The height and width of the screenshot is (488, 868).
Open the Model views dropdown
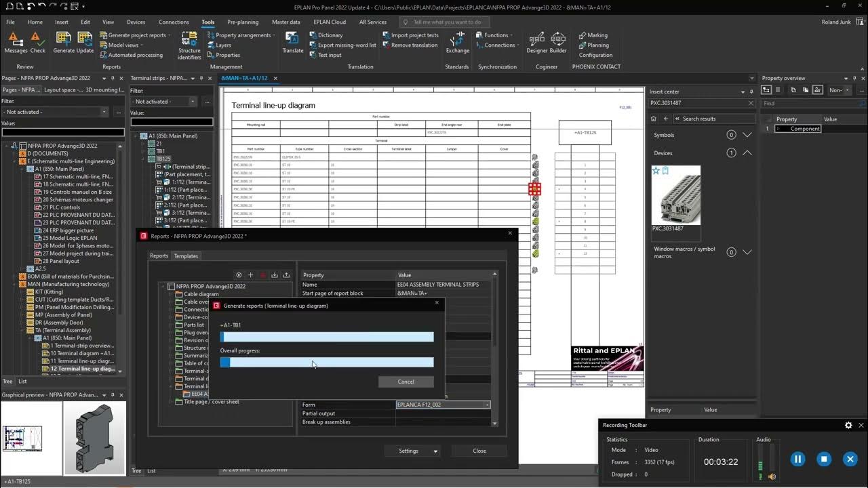point(143,45)
